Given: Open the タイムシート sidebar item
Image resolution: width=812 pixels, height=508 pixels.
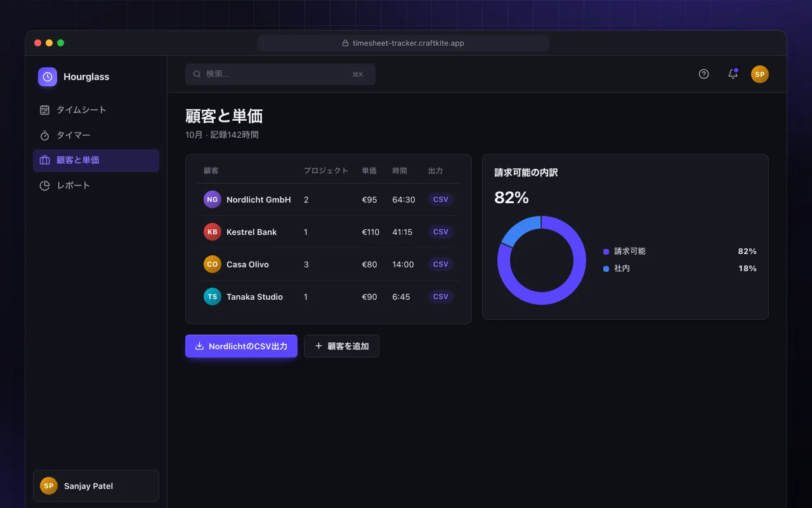Looking at the screenshot, I should pos(96,110).
